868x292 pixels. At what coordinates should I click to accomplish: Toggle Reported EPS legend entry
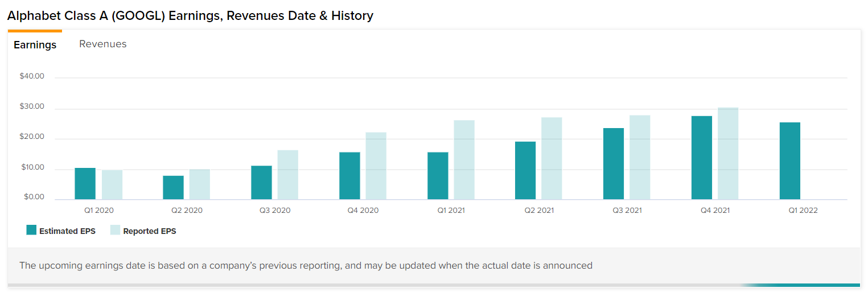pyautogui.click(x=143, y=231)
